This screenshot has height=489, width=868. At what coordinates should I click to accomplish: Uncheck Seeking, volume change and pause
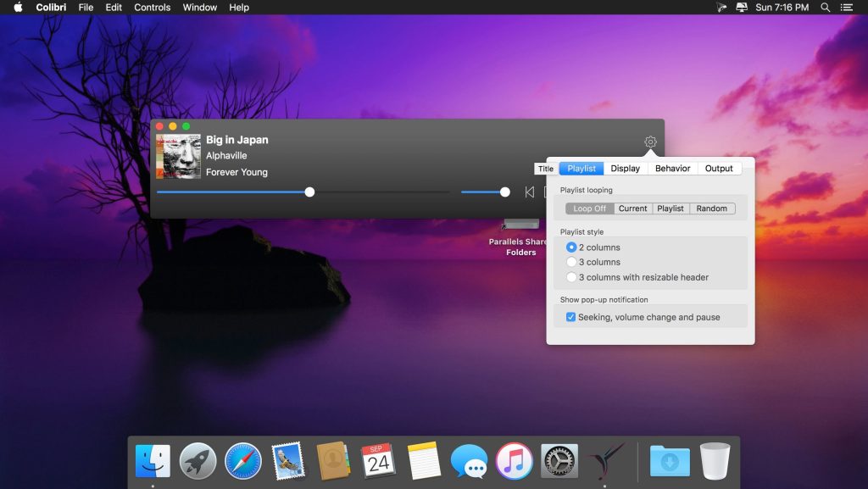coord(570,317)
